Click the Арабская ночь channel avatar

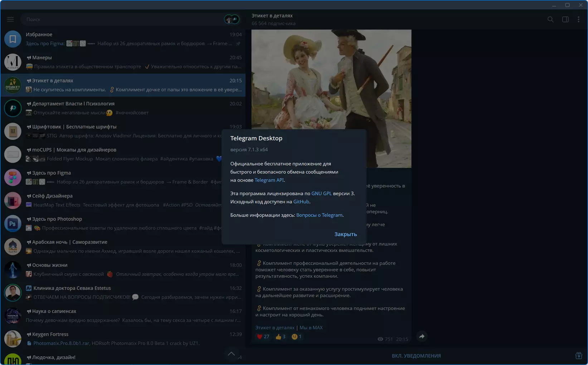click(13, 247)
